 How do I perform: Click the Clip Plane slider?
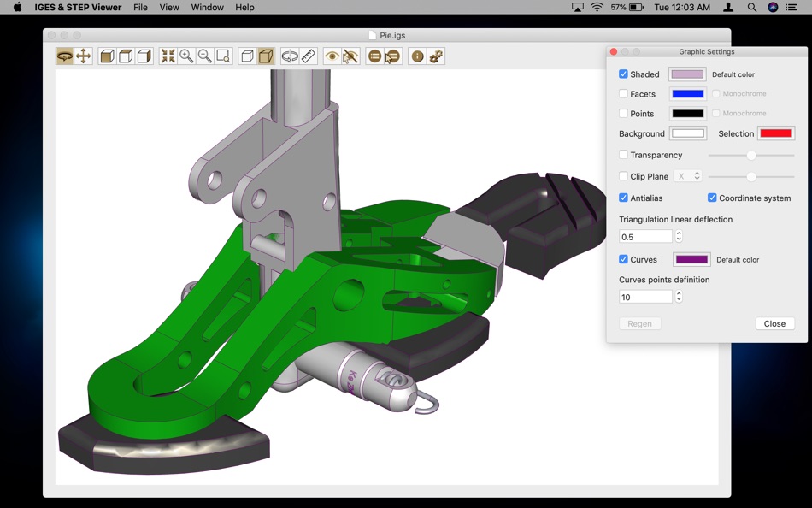(x=751, y=177)
